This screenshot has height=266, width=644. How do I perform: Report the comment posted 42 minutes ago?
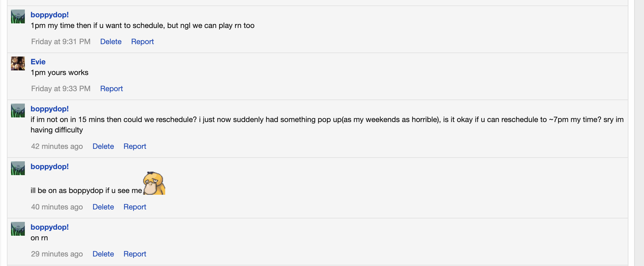click(x=135, y=146)
